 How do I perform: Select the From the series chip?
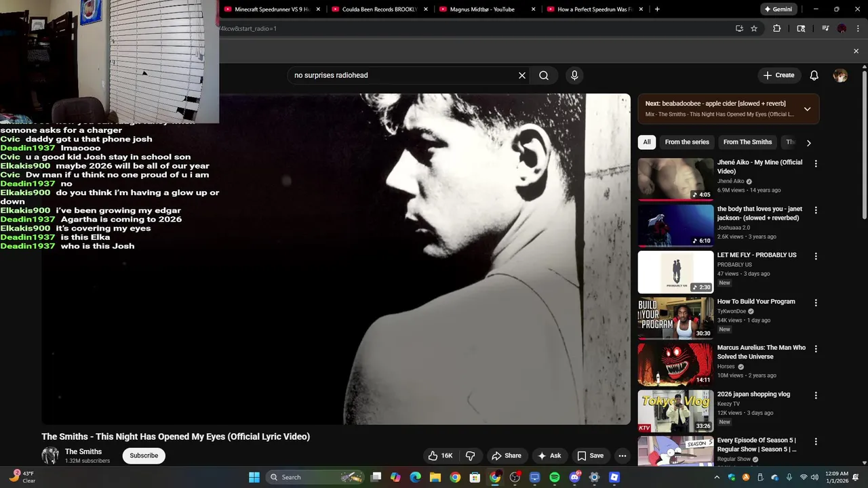click(x=687, y=142)
